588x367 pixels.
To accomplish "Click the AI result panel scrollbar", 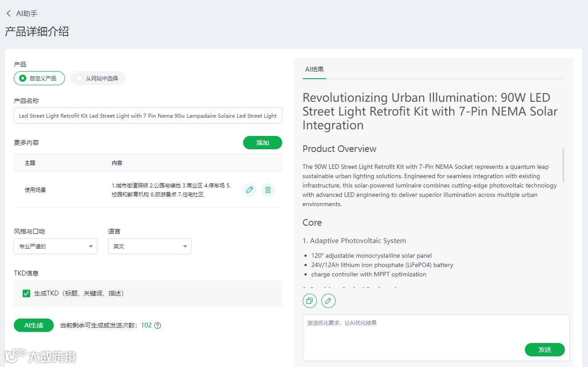I will (563, 165).
